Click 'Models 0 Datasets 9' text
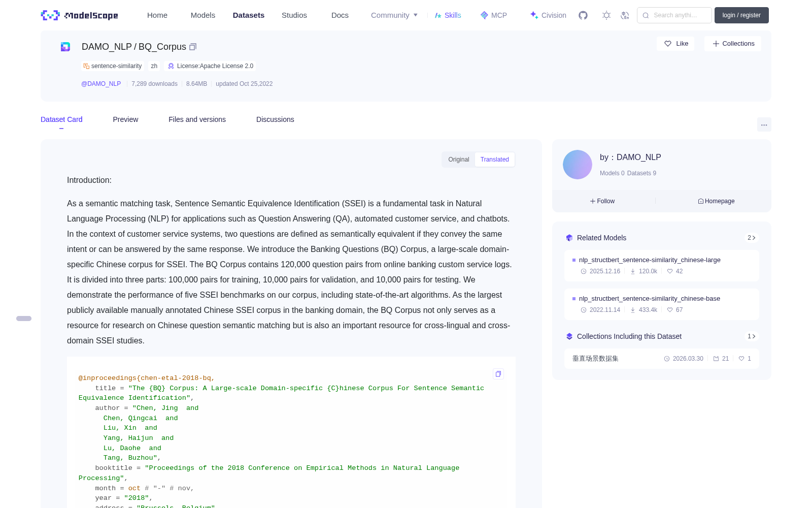The image size is (812, 508). (628, 173)
